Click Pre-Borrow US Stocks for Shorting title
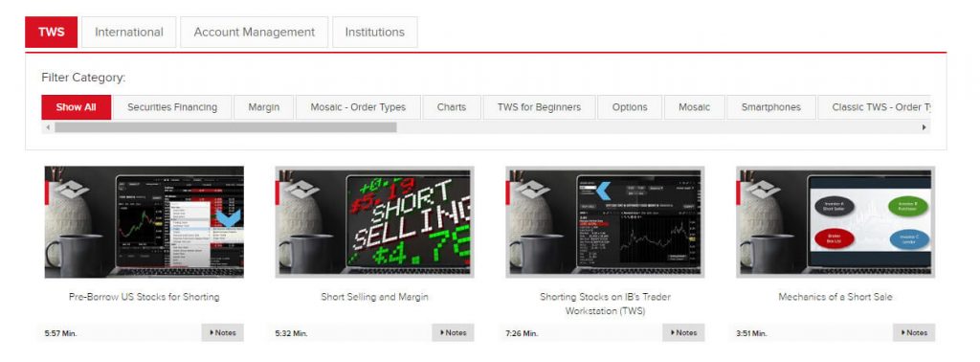 [x=145, y=297]
